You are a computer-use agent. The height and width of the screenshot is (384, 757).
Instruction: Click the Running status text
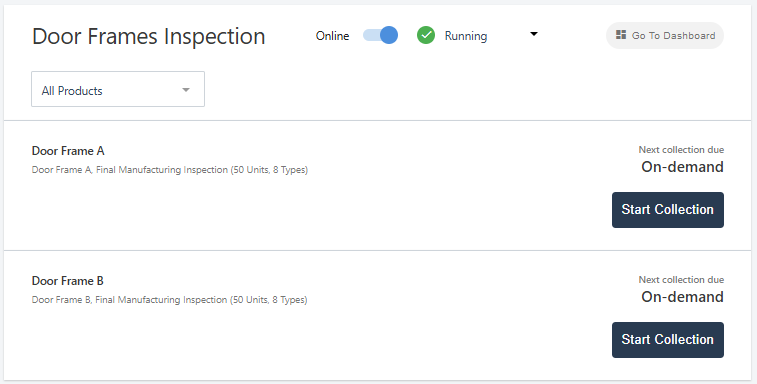[x=466, y=36]
